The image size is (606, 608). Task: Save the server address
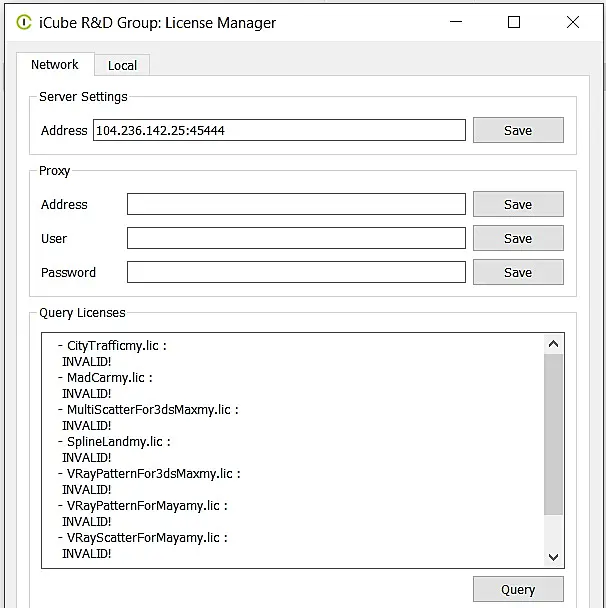pyautogui.click(x=518, y=130)
